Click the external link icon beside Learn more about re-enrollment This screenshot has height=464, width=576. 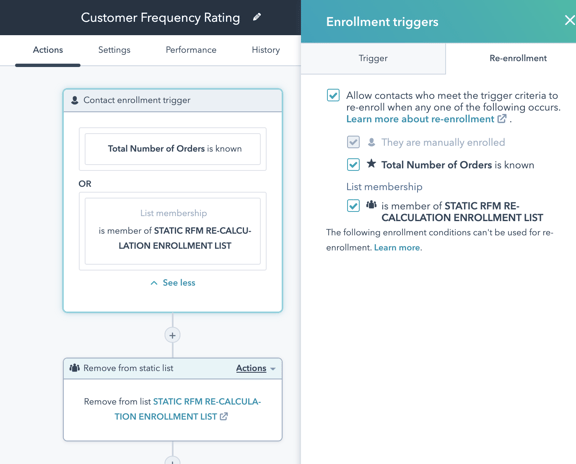click(x=501, y=119)
